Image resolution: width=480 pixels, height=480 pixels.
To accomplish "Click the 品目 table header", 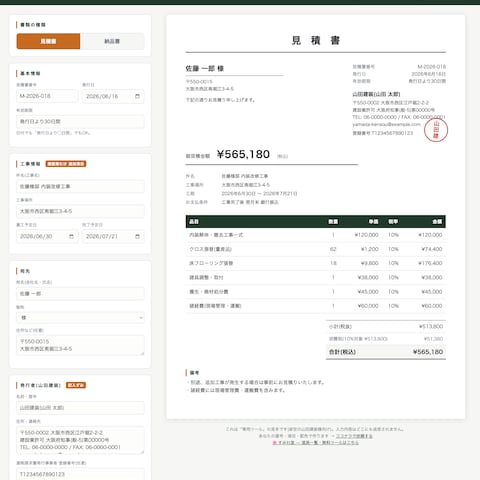I will (x=194, y=222).
